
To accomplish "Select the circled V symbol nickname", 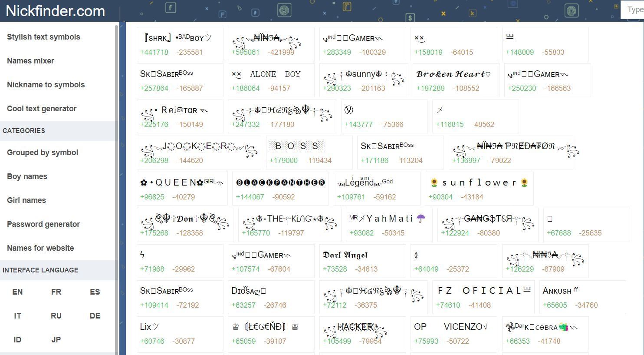I will point(348,110).
